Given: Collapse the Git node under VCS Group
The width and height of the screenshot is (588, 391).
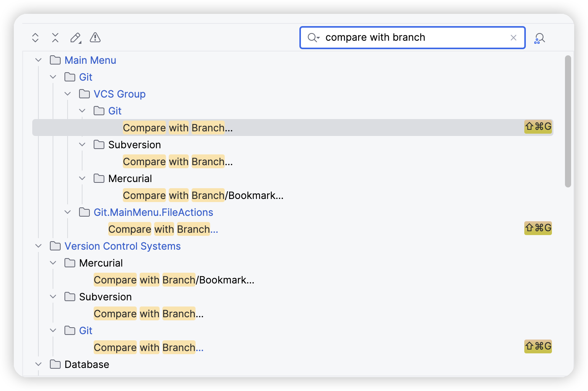Looking at the screenshot, I should (x=82, y=111).
